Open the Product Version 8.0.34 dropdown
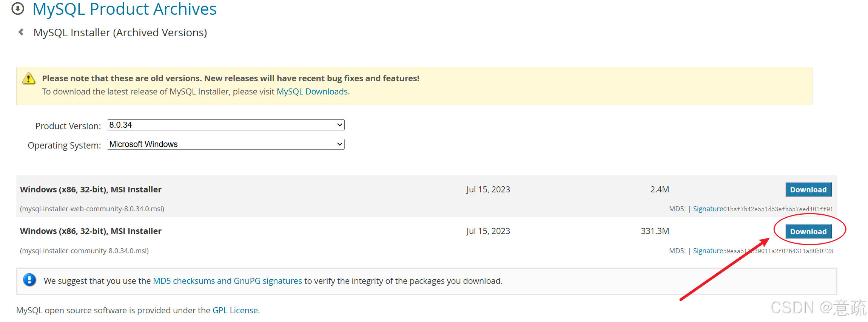Viewport: 868px width, 322px height. [226, 125]
